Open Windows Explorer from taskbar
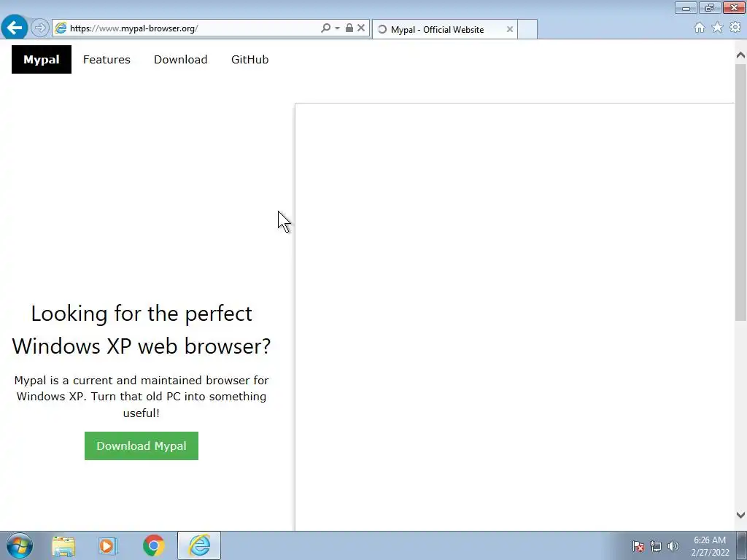 [63, 545]
